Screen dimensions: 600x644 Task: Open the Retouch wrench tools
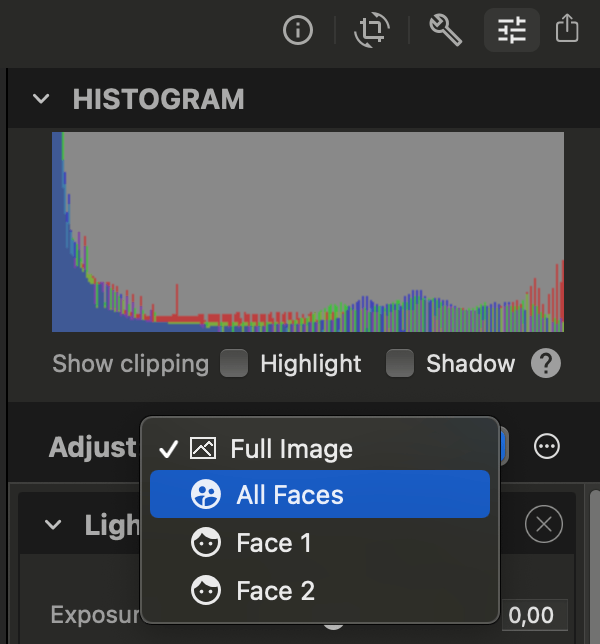[446, 30]
